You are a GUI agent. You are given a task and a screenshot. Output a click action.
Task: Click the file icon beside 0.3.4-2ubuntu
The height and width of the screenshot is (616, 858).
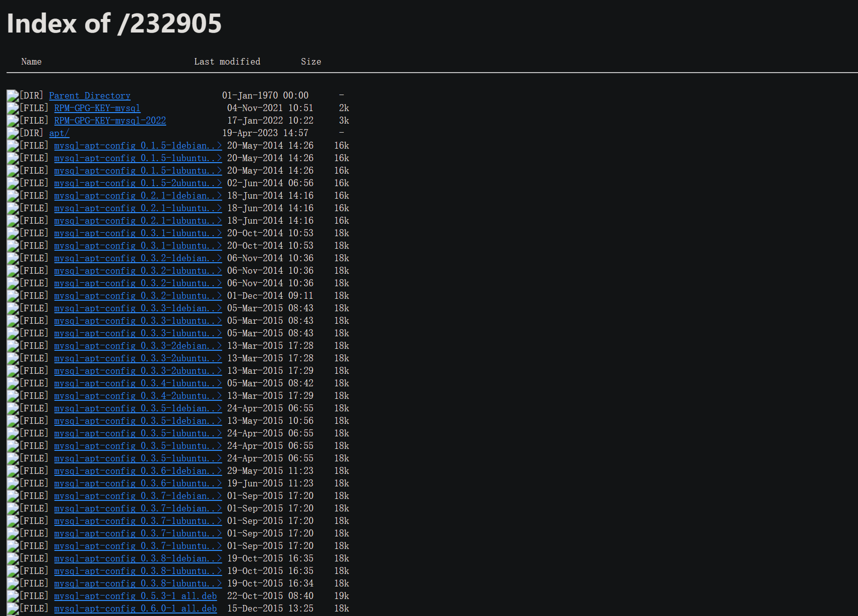pos(13,396)
